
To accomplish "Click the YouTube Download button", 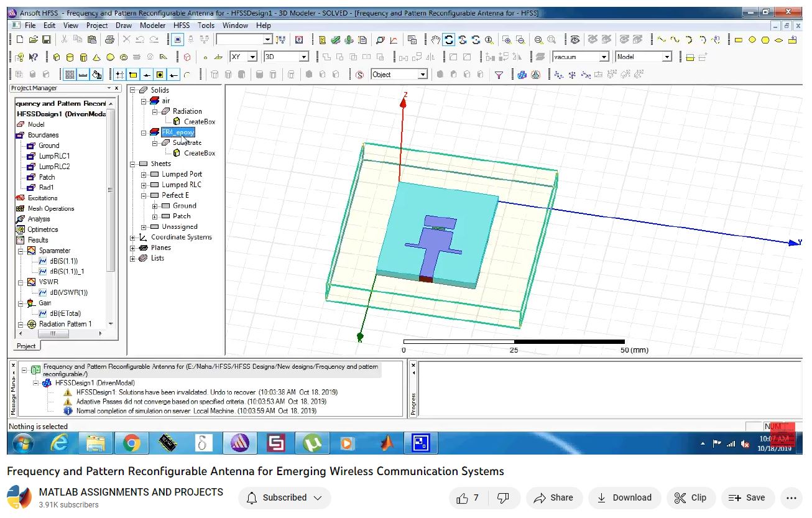I will tap(624, 497).
